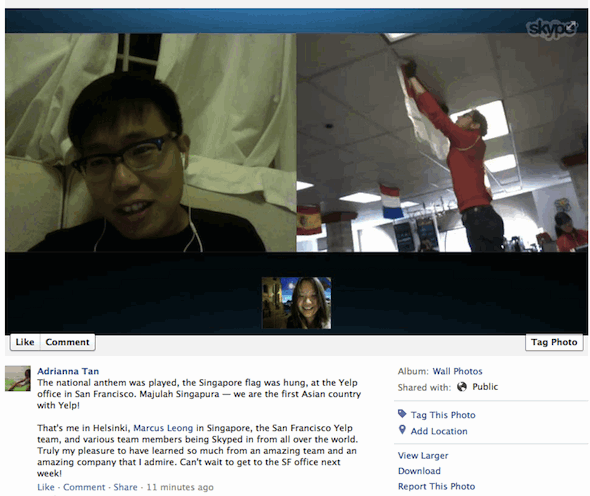
Task: Click the small self-view video thumbnail
Action: coord(297,303)
